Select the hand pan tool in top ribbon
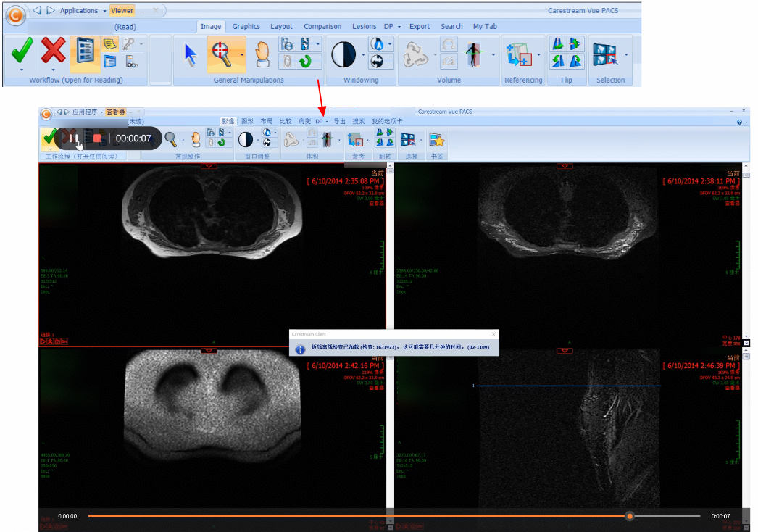The height and width of the screenshot is (532, 758). point(262,54)
